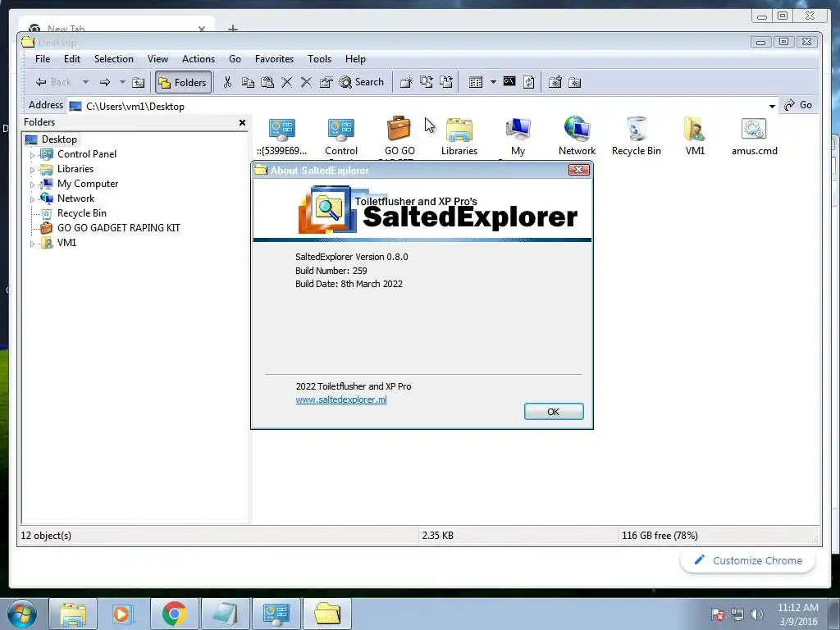The height and width of the screenshot is (630, 840).
Task: Open the address bar dropdown arrow
Action: click(x=772, y=106)
